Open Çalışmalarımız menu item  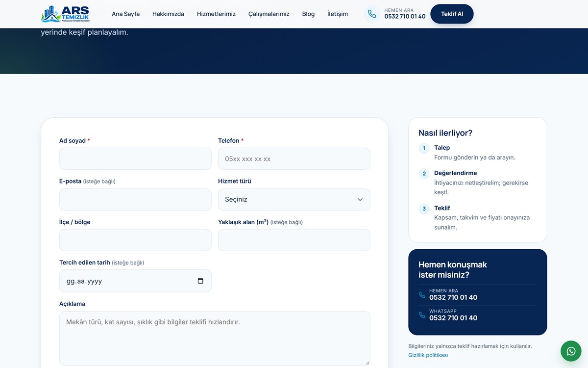[269, 14]
